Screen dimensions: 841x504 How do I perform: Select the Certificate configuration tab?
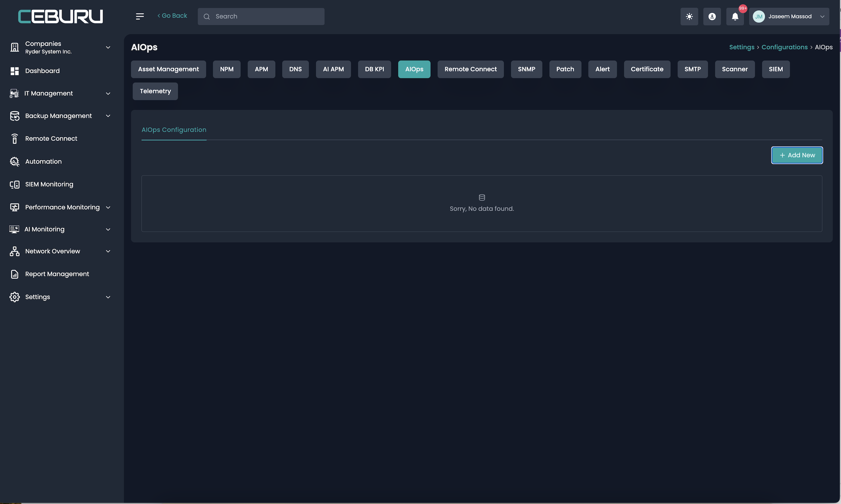click(647, 69)
